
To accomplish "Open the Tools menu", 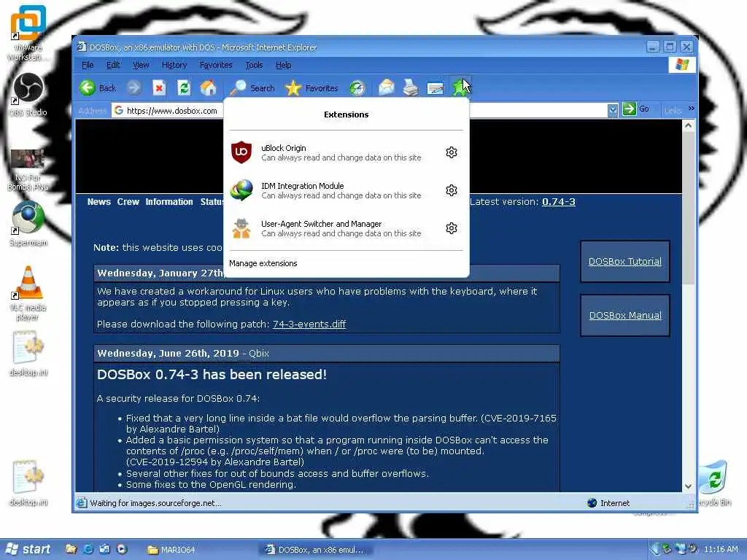I will [x=254, y=65].
